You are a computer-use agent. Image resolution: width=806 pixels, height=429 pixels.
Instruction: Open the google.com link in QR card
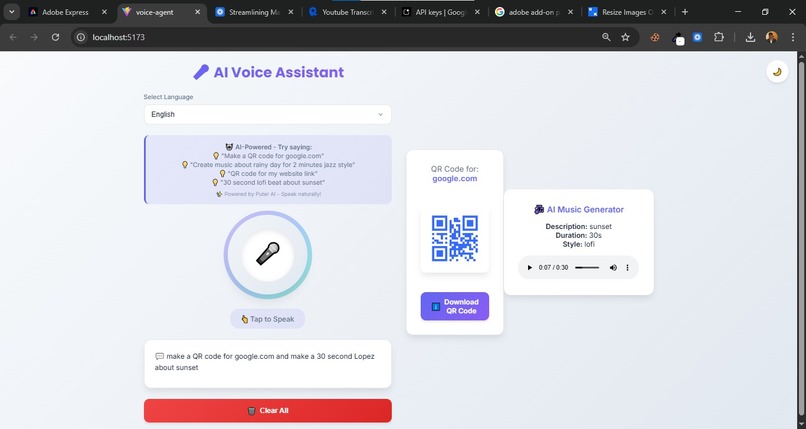454,178
